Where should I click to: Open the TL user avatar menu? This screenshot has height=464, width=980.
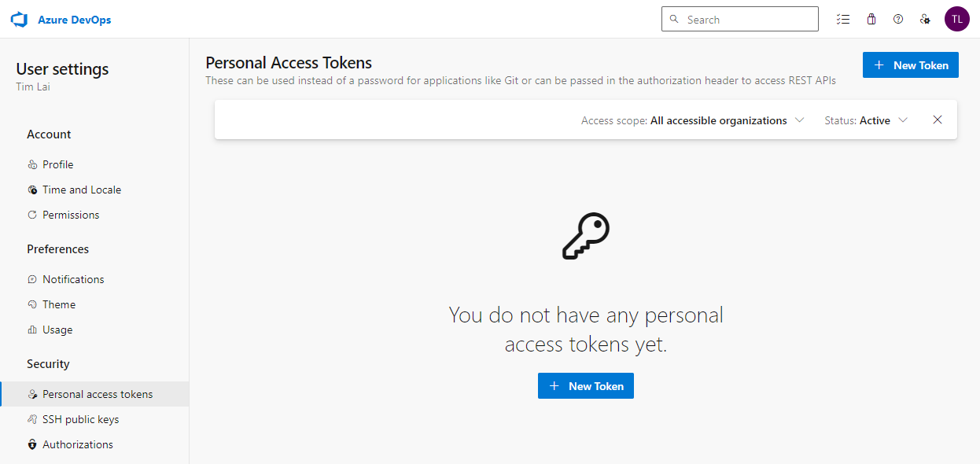956,19
